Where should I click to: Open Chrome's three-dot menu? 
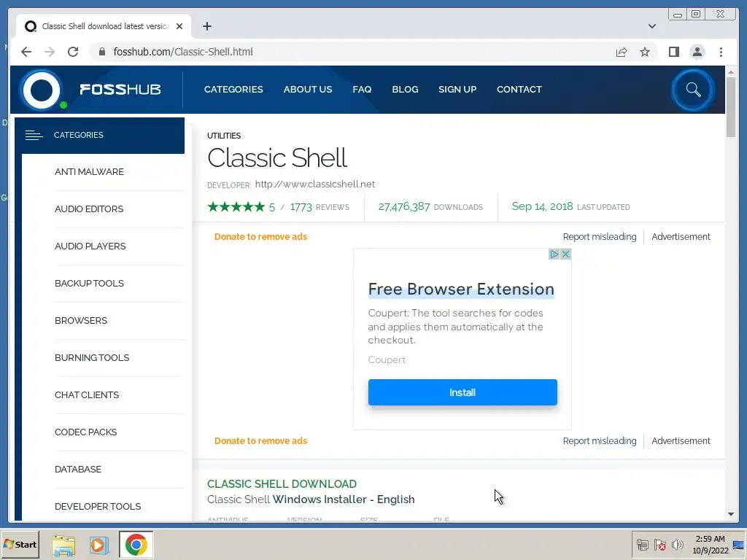pos(721,52)
